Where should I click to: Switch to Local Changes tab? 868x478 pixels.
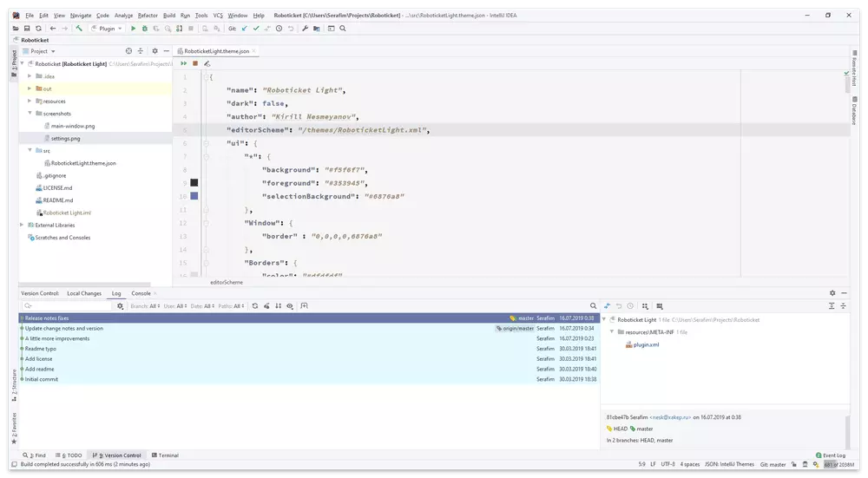[84, 293]
